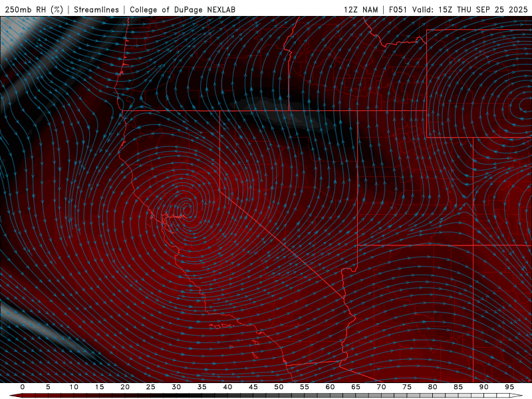The image size is (532, 399).
Task: Click the colorbar label '30'
Action: [x=176, y=387]
